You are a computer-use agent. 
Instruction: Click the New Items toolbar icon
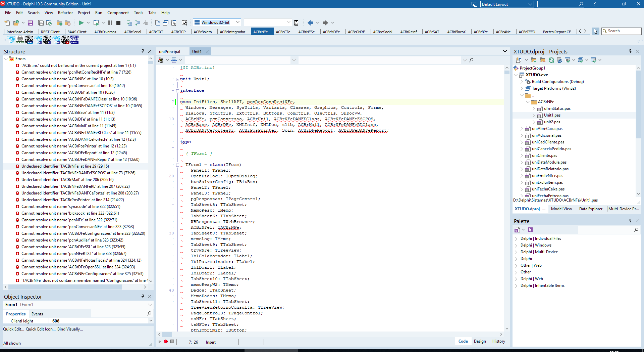[x=7, y=23]
